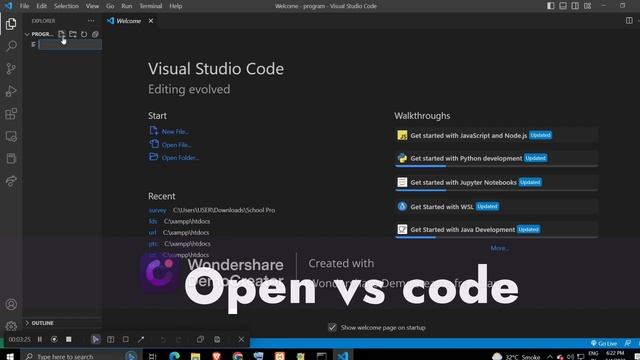Open the Run menu
The width and height of the screenshot is (640, 360).
127,6
